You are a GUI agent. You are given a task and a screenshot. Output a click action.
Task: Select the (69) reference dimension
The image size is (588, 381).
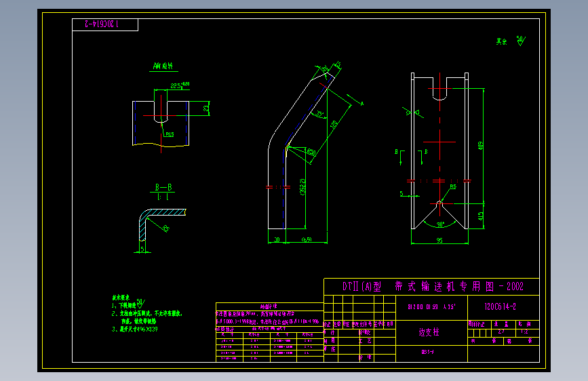tap(307, 239)
